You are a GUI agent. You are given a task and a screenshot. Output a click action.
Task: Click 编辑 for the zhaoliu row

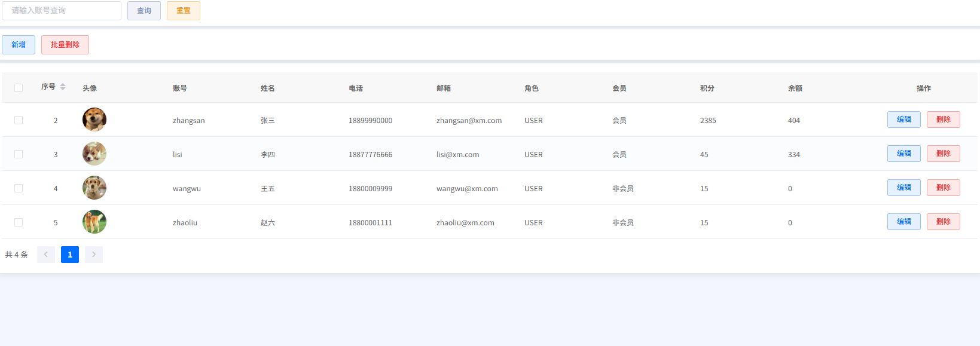point(903,222)
